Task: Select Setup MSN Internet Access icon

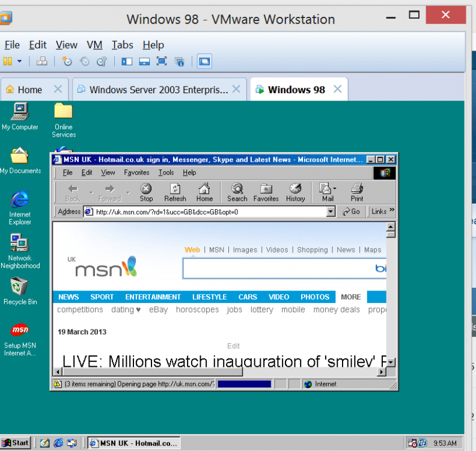Action: point(20,340)
